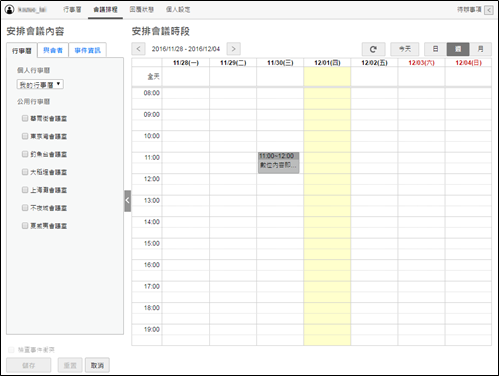Viewport: 499px width, 376px height.
Task: Click the 12/04(日) column header
Action: 468,63
